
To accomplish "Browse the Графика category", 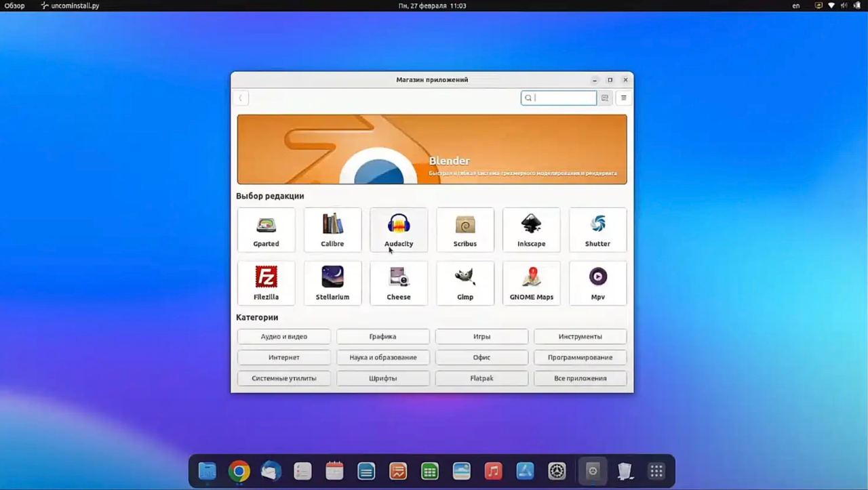I will point(383,336).
